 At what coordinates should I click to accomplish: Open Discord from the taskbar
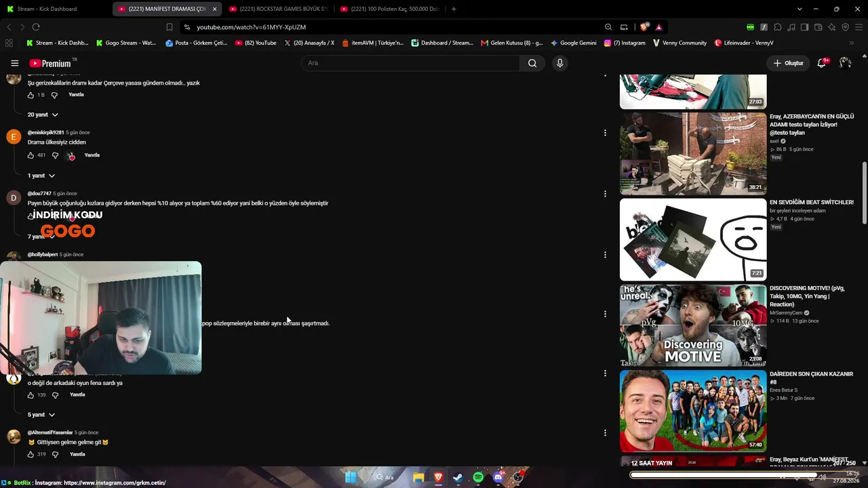click(498, 477)
